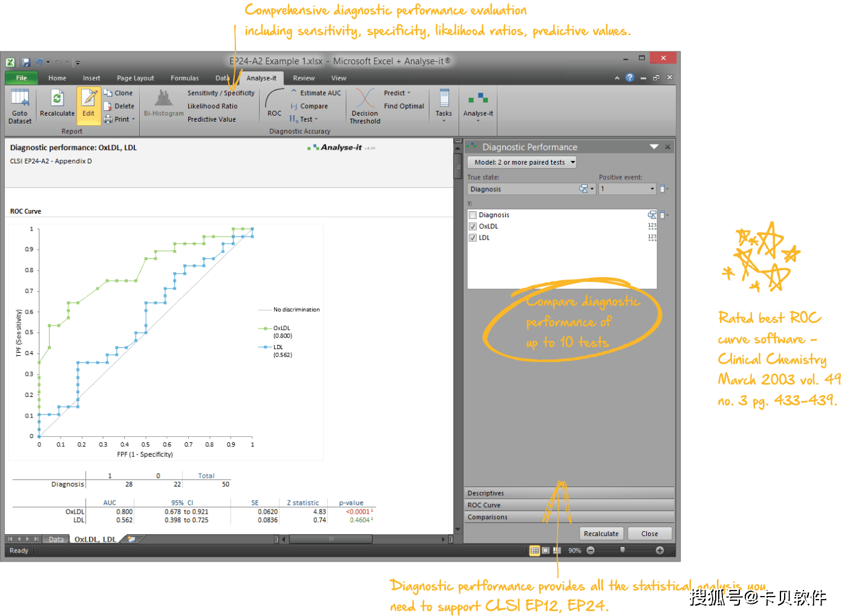Open the File tab
The height and width of the screenshot is (616, 847).
click(x=21, y=78)
